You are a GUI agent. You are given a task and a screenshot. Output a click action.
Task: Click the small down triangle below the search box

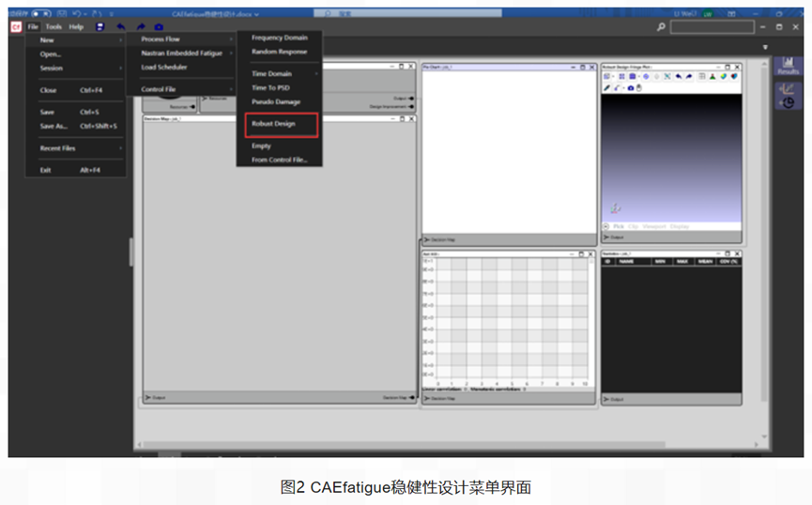pyautogui.click(x=765, y=47)
